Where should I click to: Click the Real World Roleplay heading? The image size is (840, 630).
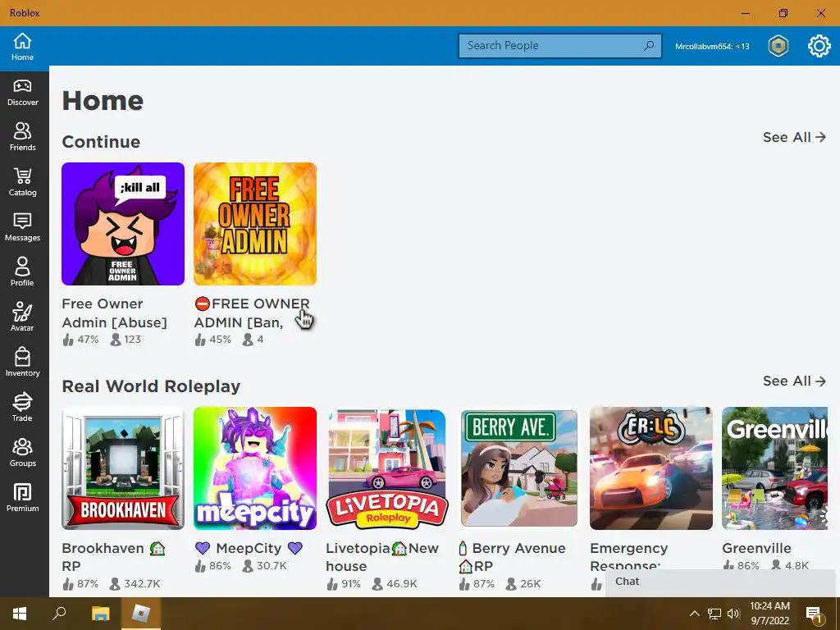(151, 386)
